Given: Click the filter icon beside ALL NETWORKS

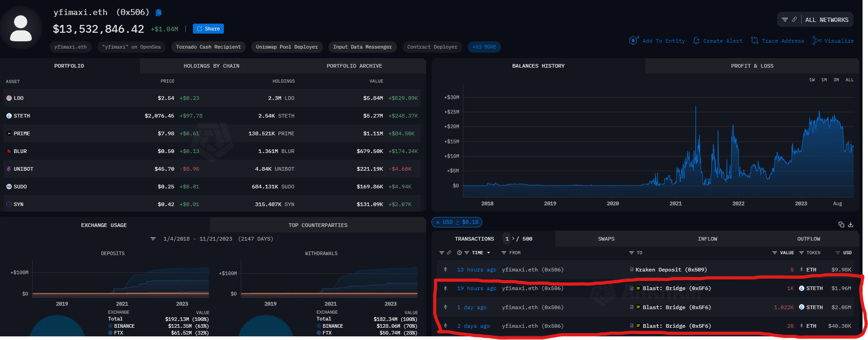Looking at the screenshot, I should pos(785,20).
